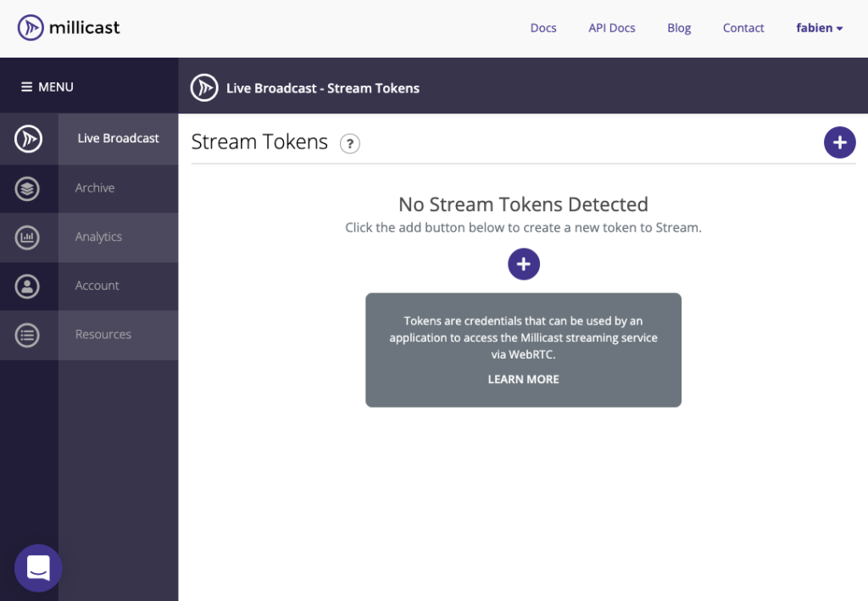Image resolution: width=868 pixels, height=601 pixels.
Task: Add a token with the top-right plus button
Action: (x=840, y=142)
